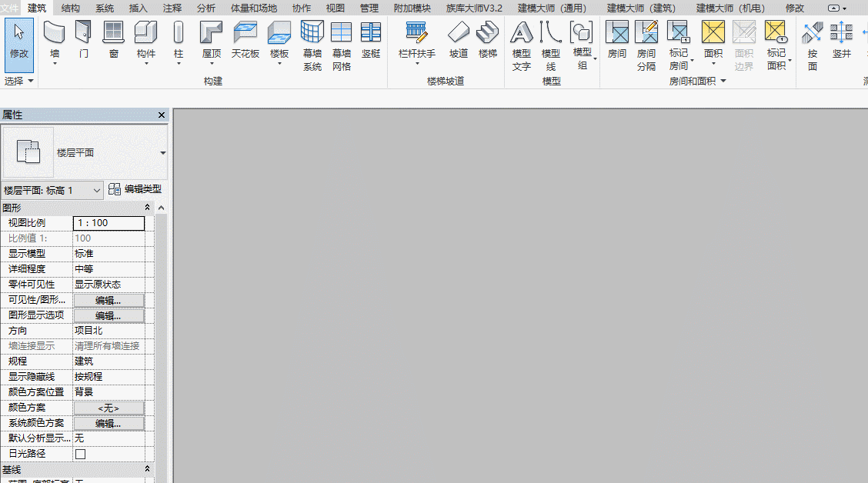Select the 窗 (Window) tool
868x483 pixels.
pos(113,40)
